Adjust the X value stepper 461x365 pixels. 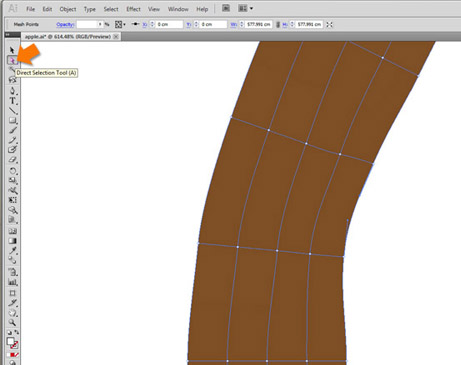pos(152,24)
